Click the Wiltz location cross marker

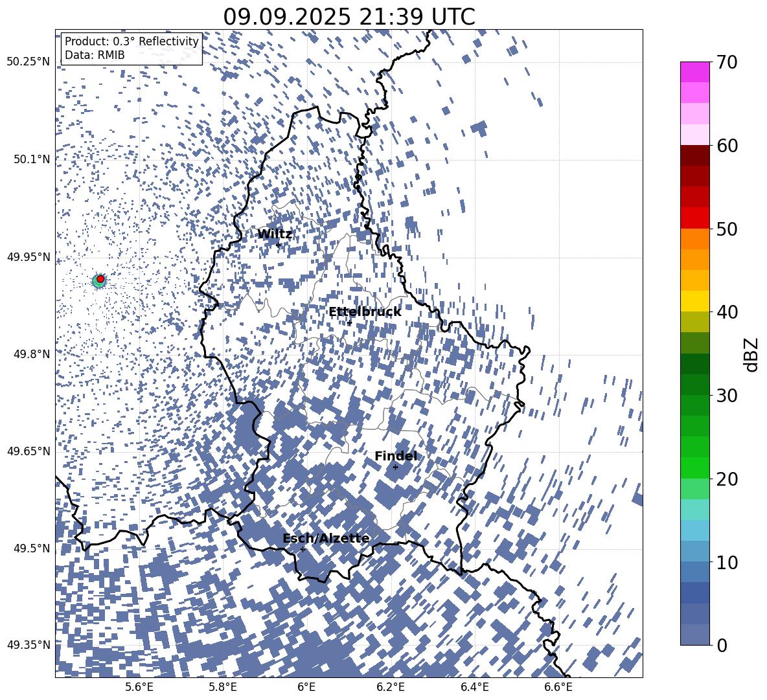(x=279, y=245)
